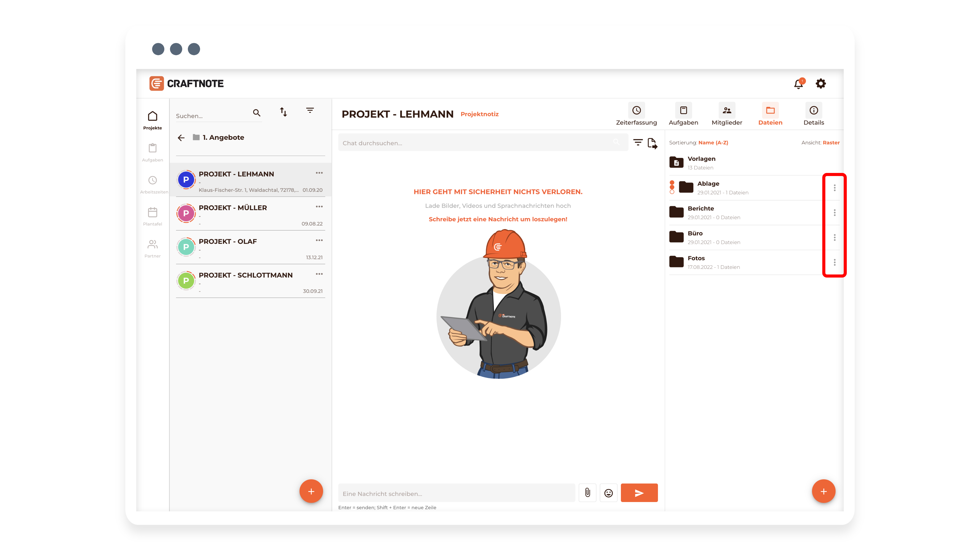This screenshot has height=551, width=980.
Task: Click the sort arrows icon in project list
Action: tap(284, 112)
